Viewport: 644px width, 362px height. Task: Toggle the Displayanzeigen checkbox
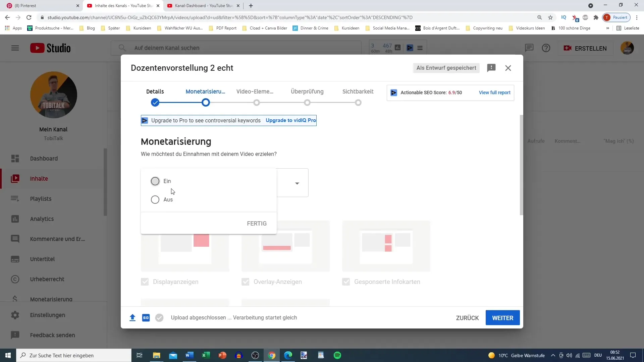tap(145, 282)
